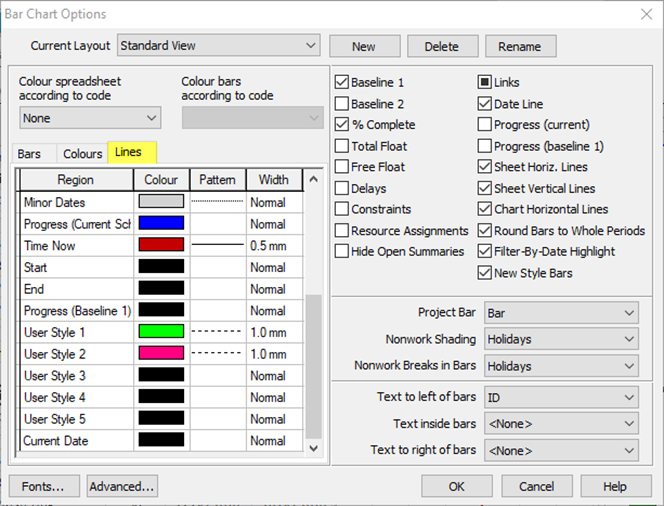The height and width of the screenshot is (506, 664).
Task: Click the Region column header
Action: [76, 180]
